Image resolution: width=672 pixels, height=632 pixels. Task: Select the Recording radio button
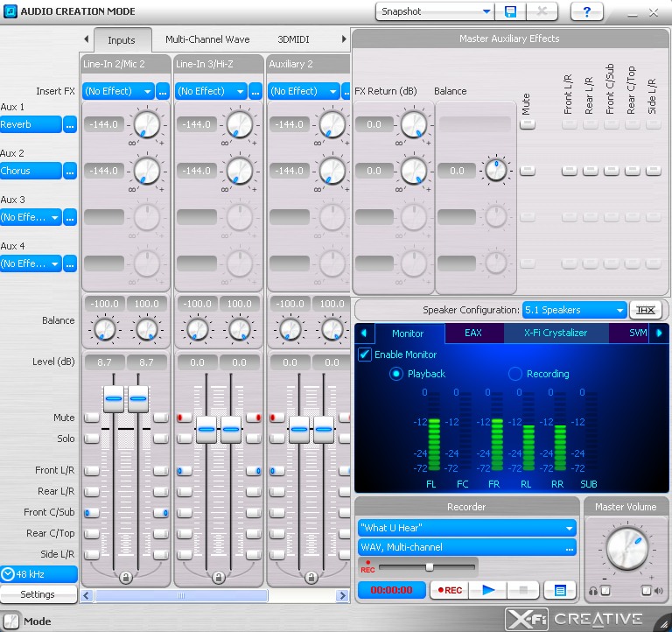pos(515,374)
